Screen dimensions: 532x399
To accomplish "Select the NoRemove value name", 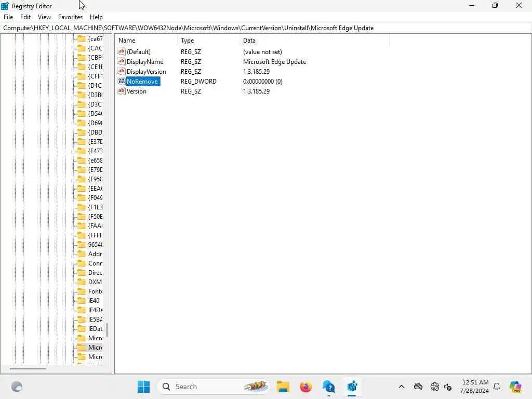I will tap(142, 82).
